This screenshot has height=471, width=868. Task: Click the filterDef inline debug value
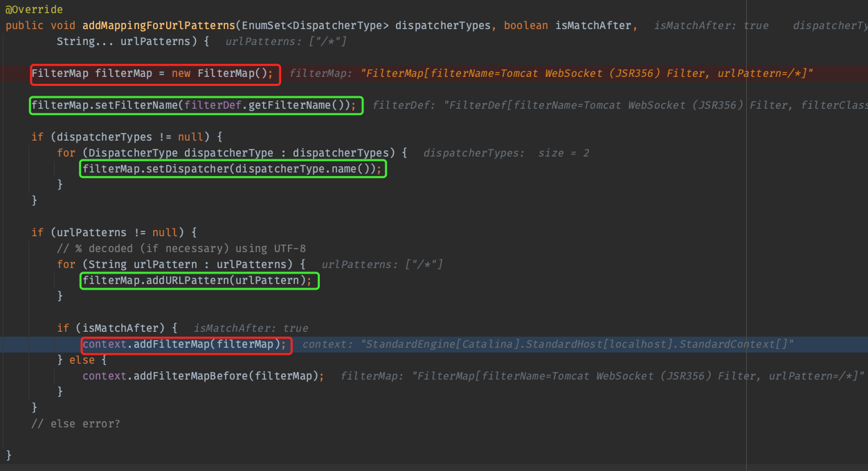point(620,105)
